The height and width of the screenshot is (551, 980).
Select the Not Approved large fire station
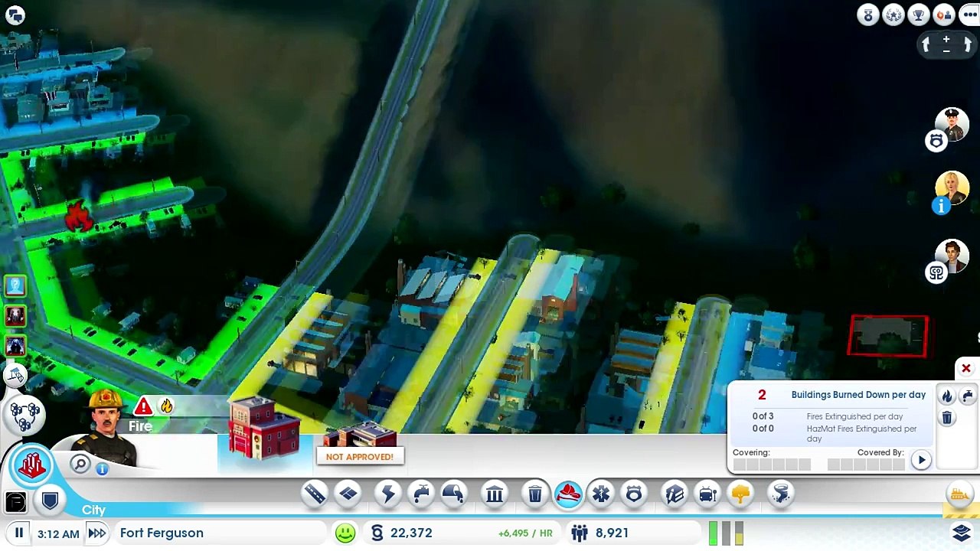click(359, 444)
